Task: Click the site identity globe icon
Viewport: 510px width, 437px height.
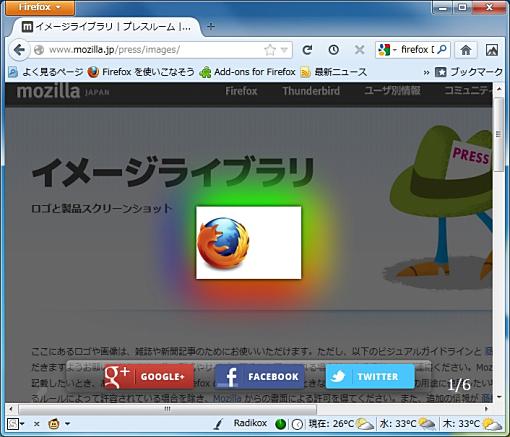Action: (x=39, y=50)
